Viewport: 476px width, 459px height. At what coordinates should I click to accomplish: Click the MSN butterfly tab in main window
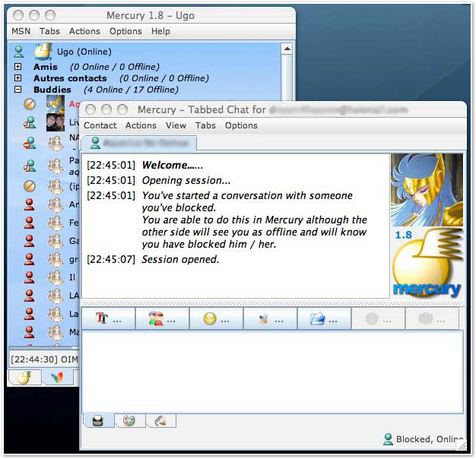(57, 378)
